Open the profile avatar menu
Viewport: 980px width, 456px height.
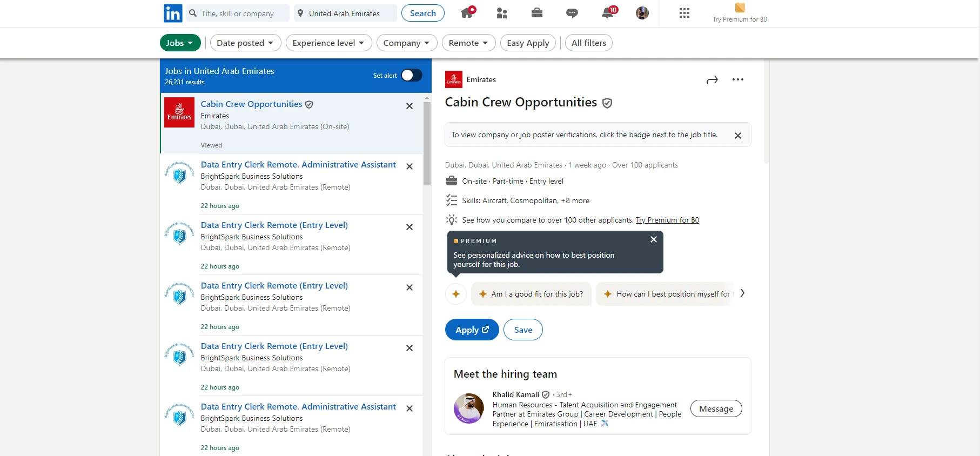[x=642, y=13]
